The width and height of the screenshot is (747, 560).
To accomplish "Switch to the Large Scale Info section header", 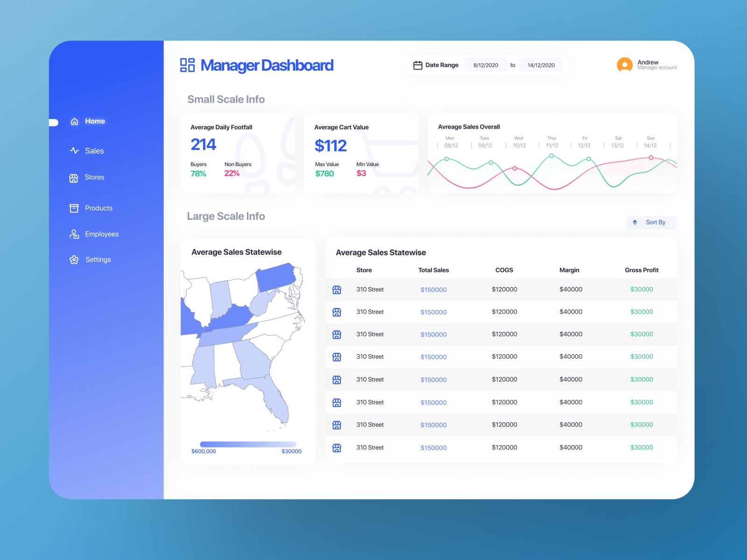I will [x=226, y=216].
